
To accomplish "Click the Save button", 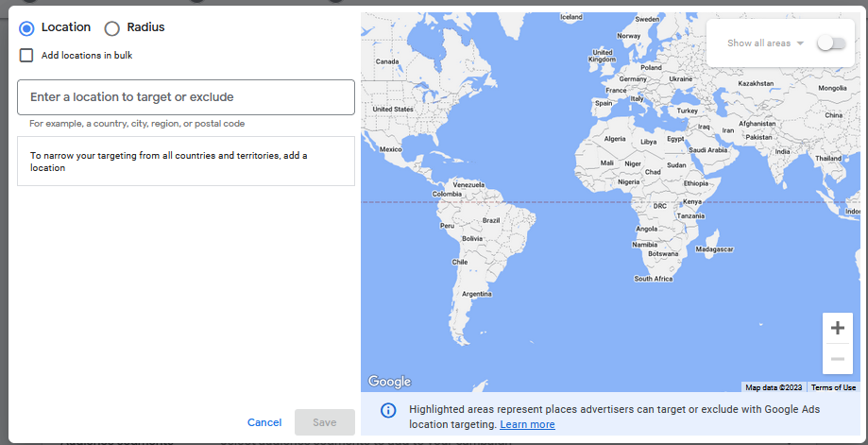I will click(x=324, y=422).
